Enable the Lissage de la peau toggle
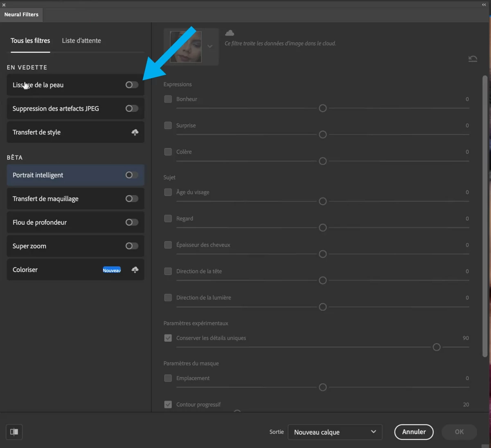The height and width of the screenshot is (448, 491). pos(132,85)
